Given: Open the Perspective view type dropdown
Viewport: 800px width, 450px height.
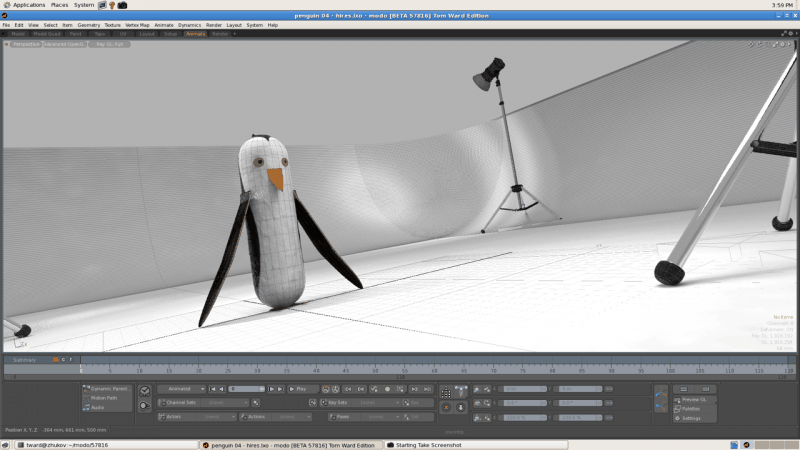Looking at the screenshot, I should click(x=26, y=44).
